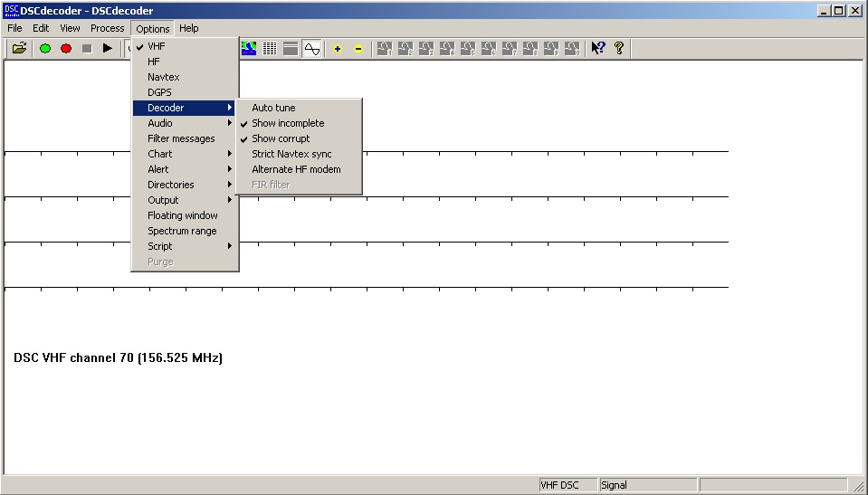Screen dimensions: 868x495
Task: Click the Signal status bar field
Action: pos(648,485)
